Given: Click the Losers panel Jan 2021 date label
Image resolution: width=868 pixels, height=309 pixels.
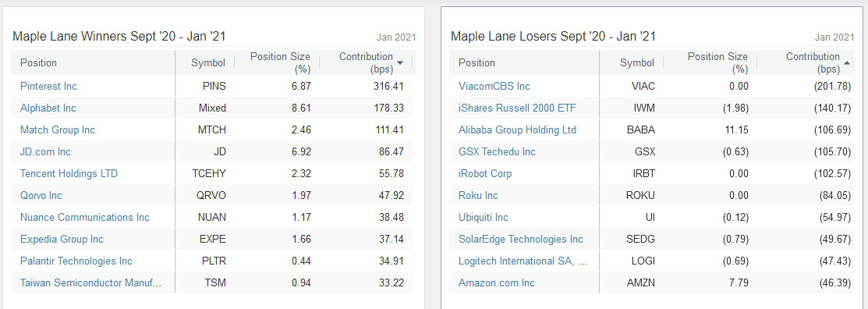Looking at the screenshot, I should coord(834,37).
